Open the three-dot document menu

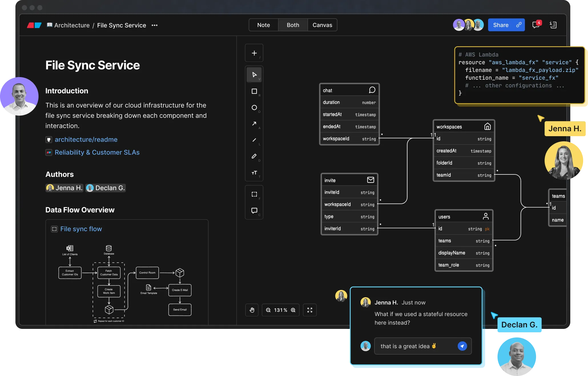click(154, 25)
